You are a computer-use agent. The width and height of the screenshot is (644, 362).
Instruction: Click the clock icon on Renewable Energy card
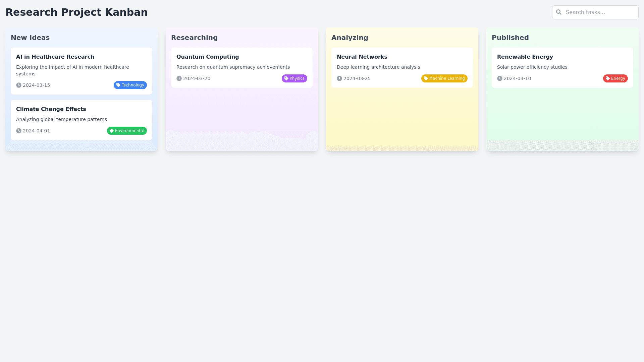point(500,78)
